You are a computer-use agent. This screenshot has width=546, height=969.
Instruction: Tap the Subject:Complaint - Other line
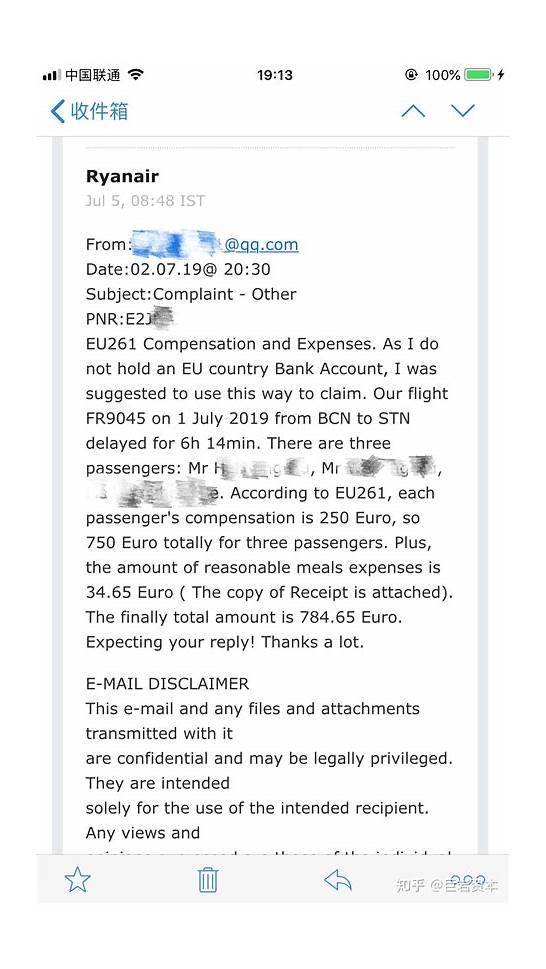click(191, 294)
